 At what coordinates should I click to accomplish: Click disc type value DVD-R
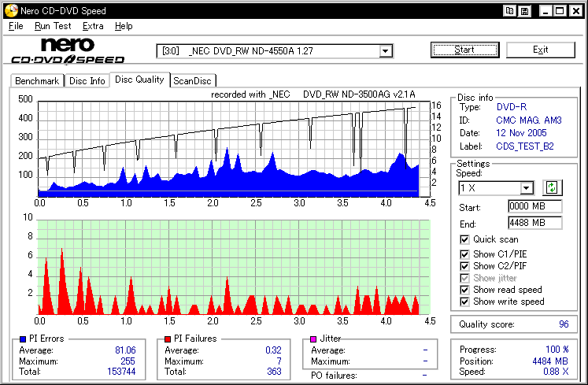512,107
